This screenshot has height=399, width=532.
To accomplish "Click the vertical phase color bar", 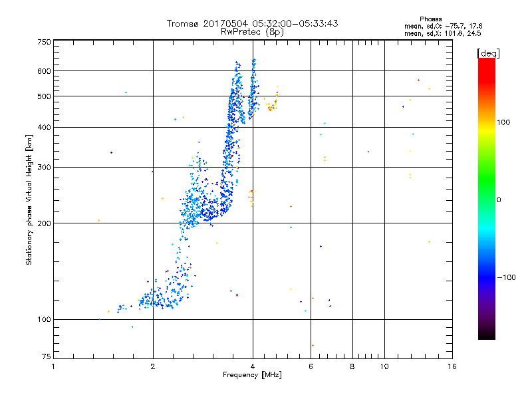I will 487,198.
